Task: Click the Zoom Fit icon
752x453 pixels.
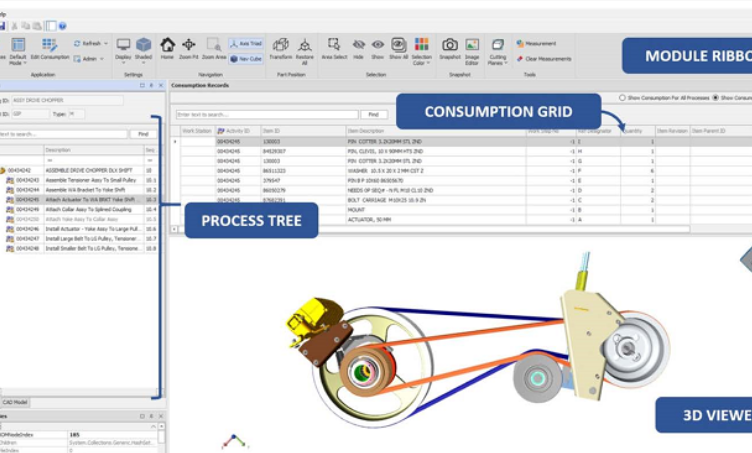Action: click(188, 49)
